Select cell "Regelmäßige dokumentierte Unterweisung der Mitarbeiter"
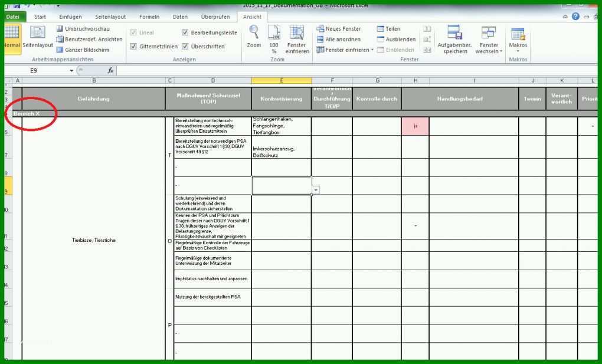602x364 pixels. (212, 261)
